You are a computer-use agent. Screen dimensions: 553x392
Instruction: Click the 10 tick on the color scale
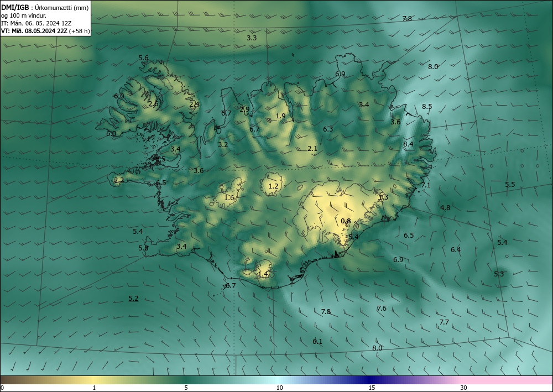pyautogui.click(x=279, y=388)
